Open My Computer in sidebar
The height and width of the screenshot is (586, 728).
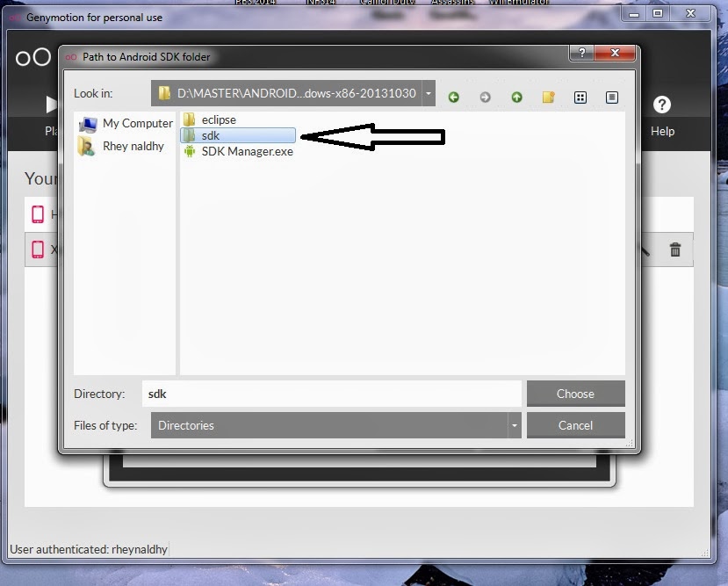[x=126, y=124]
